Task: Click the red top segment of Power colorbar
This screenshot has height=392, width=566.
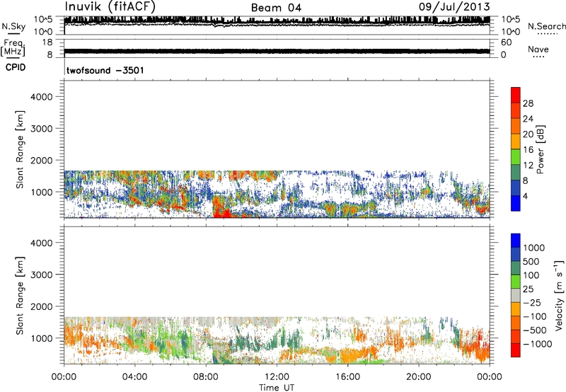Action: (516, 95)
